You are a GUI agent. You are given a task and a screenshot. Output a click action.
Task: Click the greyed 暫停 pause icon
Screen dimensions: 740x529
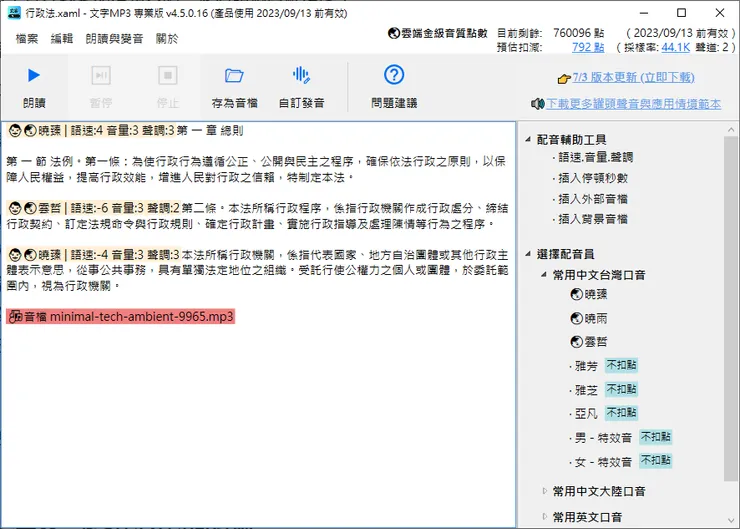click(101, 76)
